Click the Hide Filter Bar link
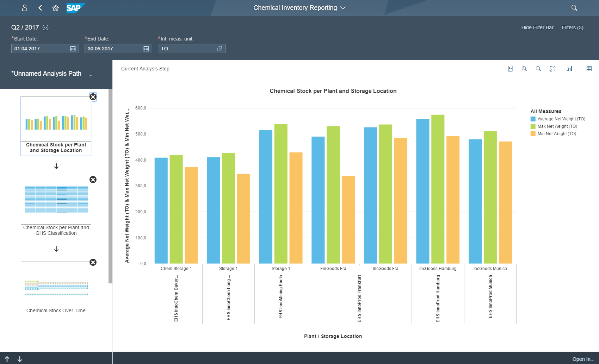 pyautogui.click(x=537, y=27)
